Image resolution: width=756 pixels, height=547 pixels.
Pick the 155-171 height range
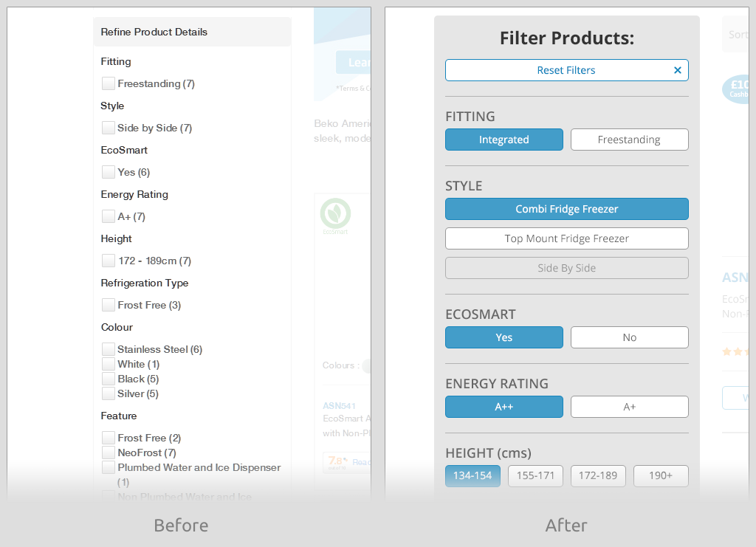point(535,475)
